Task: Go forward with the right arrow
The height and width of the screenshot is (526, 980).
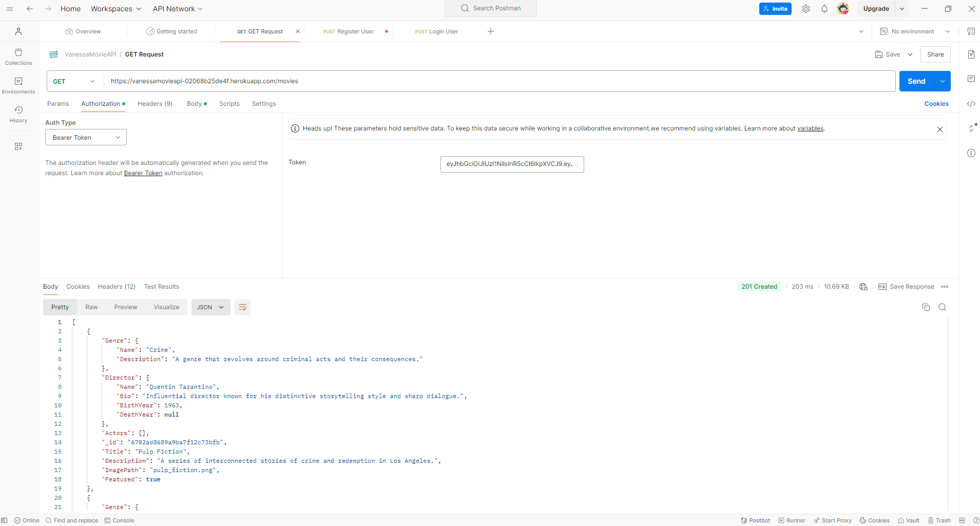Action: pyautogui.click(x=48, y=9)
